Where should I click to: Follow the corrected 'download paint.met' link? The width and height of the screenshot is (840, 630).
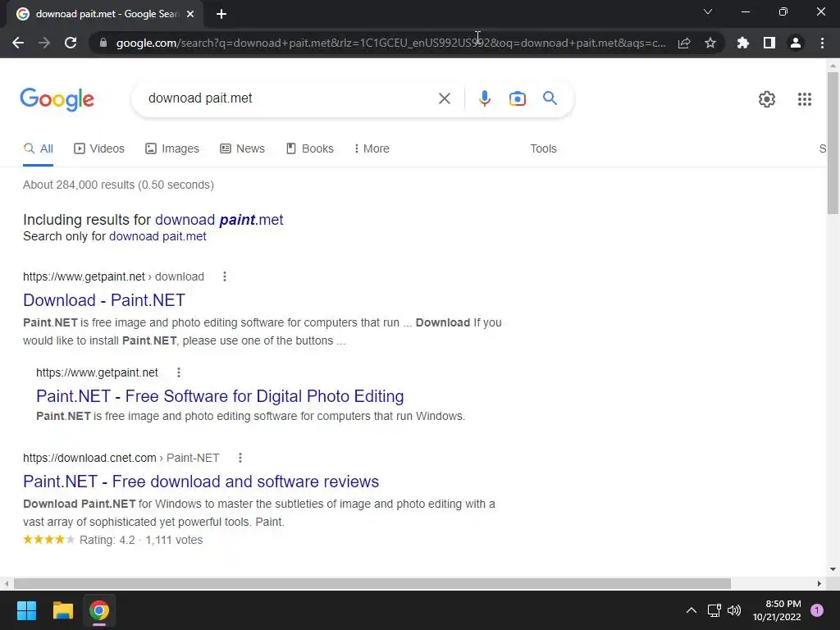coord(219,220)
